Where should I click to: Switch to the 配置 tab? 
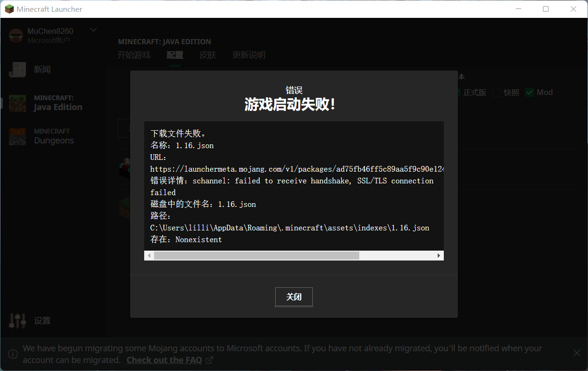coord(175,55)
